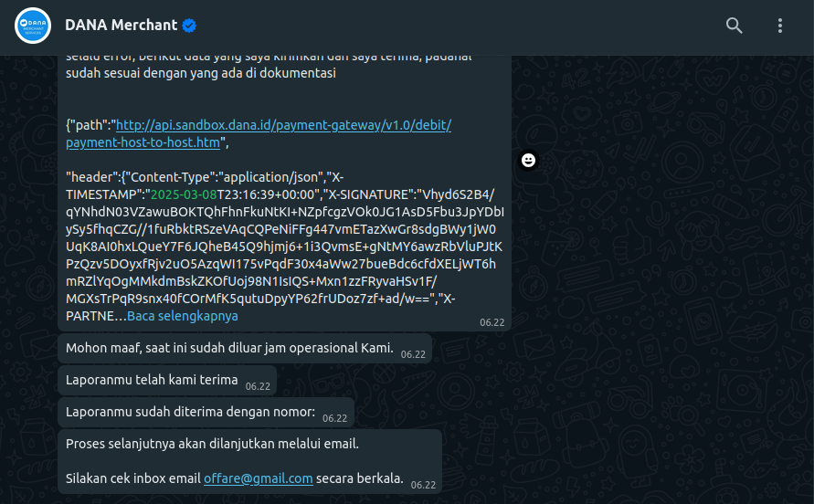Open the DANA Merchant profile picture

(x=33, y=26)
